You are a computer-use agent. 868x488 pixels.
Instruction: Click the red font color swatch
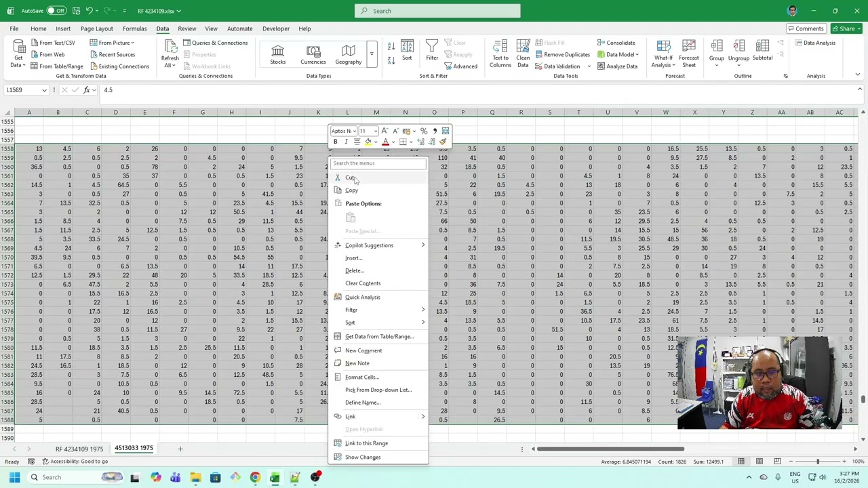pyautogui.click(x=385, y=142)
